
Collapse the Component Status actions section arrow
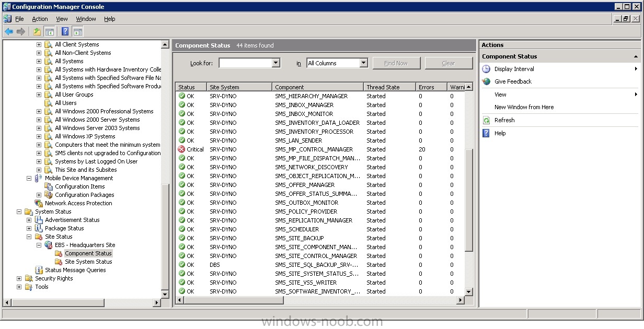(x=636, y=56)
